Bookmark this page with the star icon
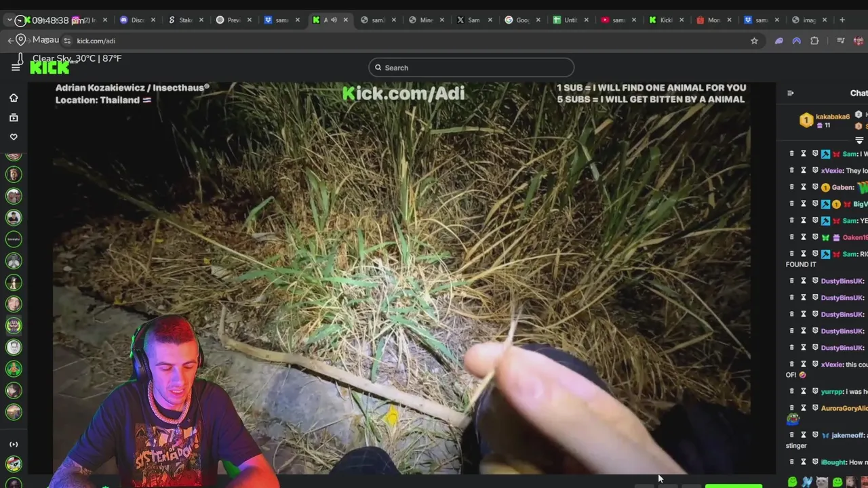This screenshot has width=868, height=488. 754,41
